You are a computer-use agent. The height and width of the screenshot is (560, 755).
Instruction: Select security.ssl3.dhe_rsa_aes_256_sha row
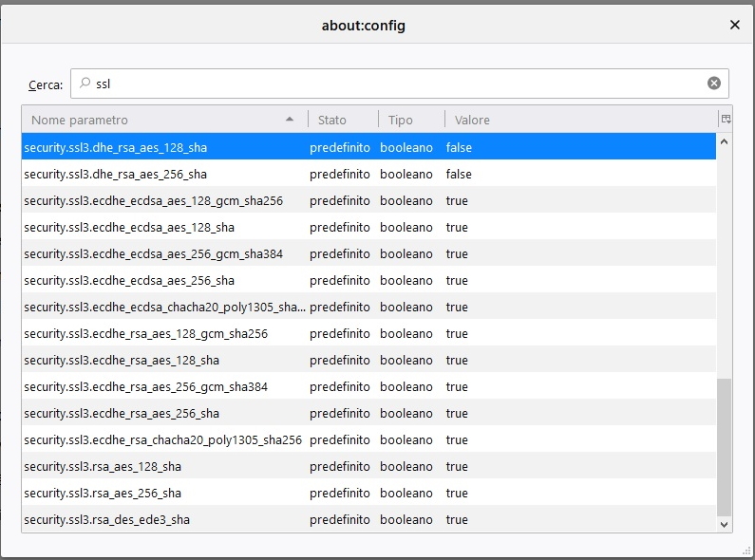[x=368, y=174]
